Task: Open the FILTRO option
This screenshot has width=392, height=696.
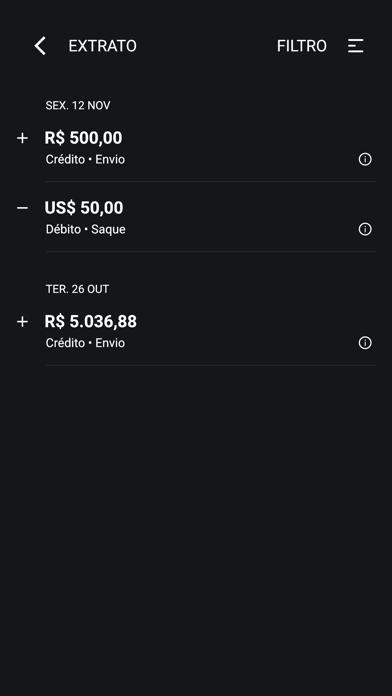Action: point(302,46)
